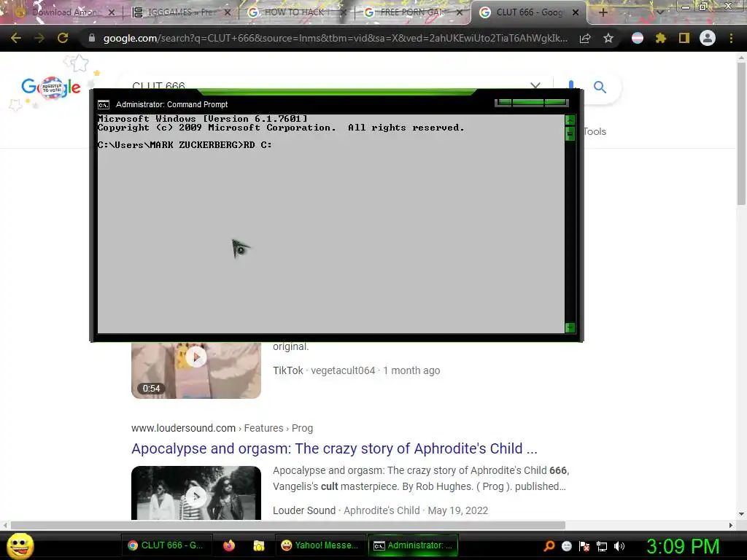Click the www.loudersound.com breadcrumb
The width and height of the screenshot is (747, 560).
(183, 428)
